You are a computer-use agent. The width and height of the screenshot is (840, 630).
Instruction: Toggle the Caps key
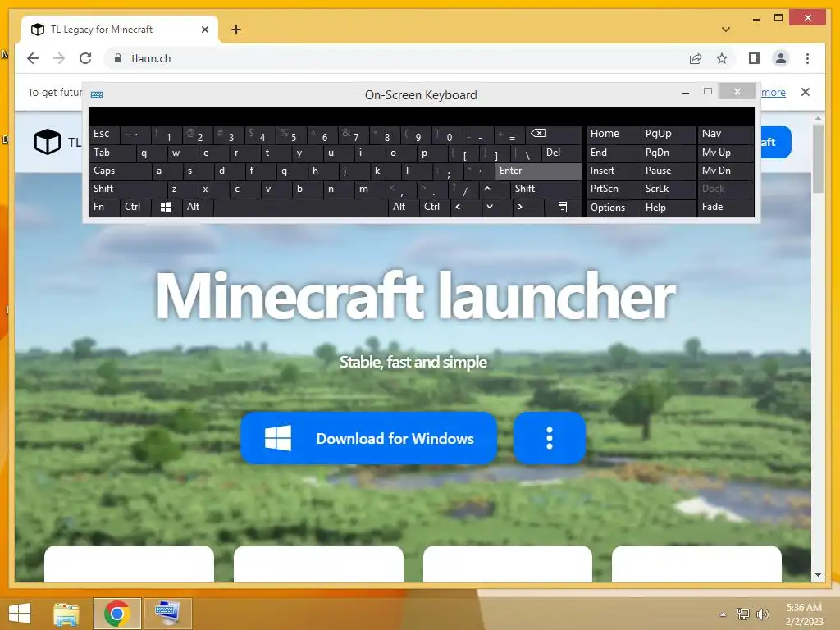coord(120,171)
